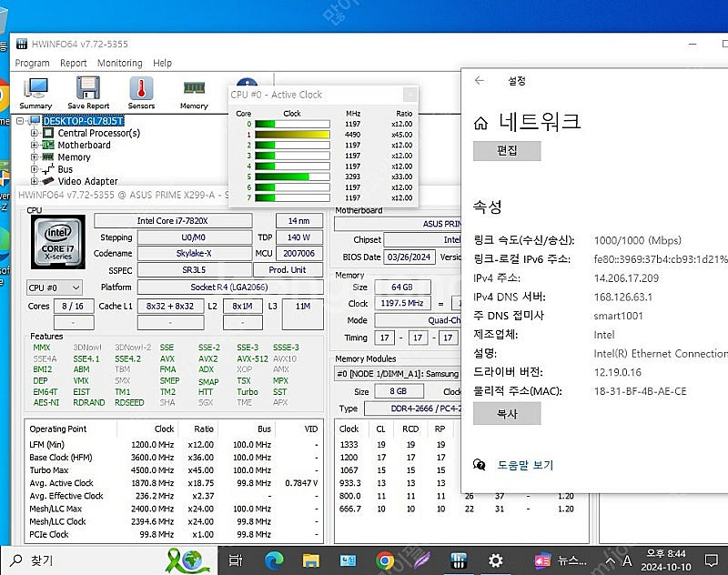Click the AVX-512 feature label

click(x=252, y=358)
